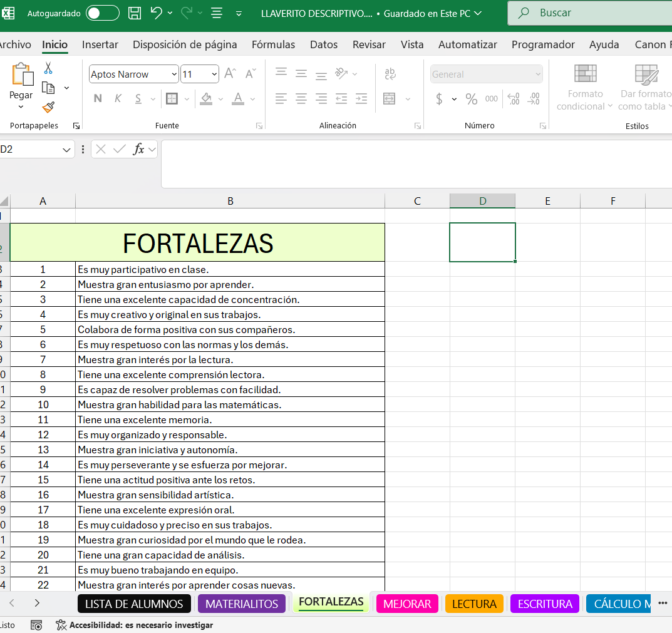Viewport: 672px width, 633px height.
Task: Click the Pegar paste button
Action: [21, 95]
